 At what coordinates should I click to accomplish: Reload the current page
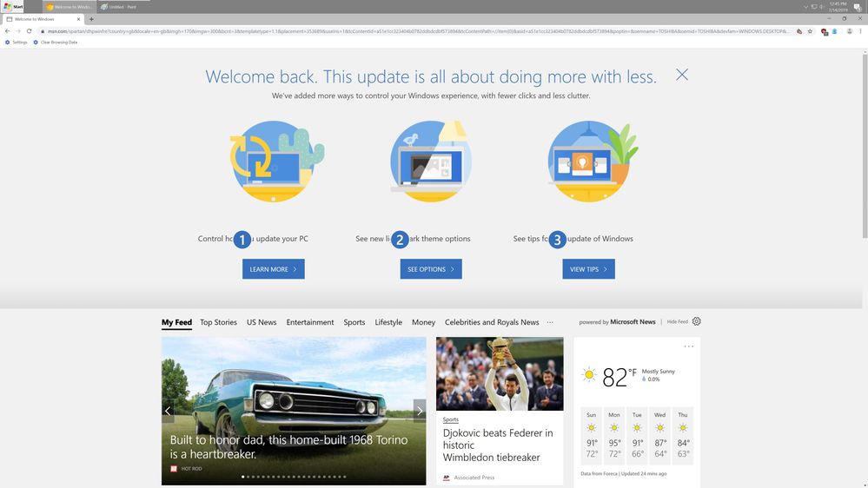30,31
